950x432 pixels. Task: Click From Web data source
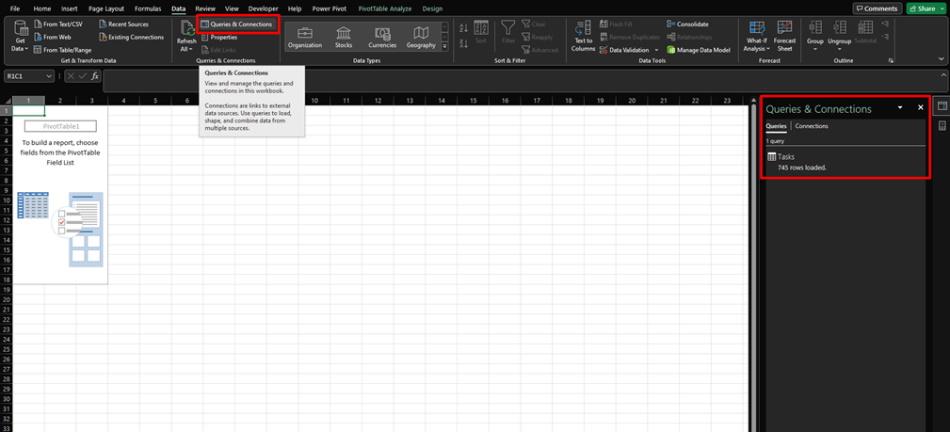click(52, 37)
